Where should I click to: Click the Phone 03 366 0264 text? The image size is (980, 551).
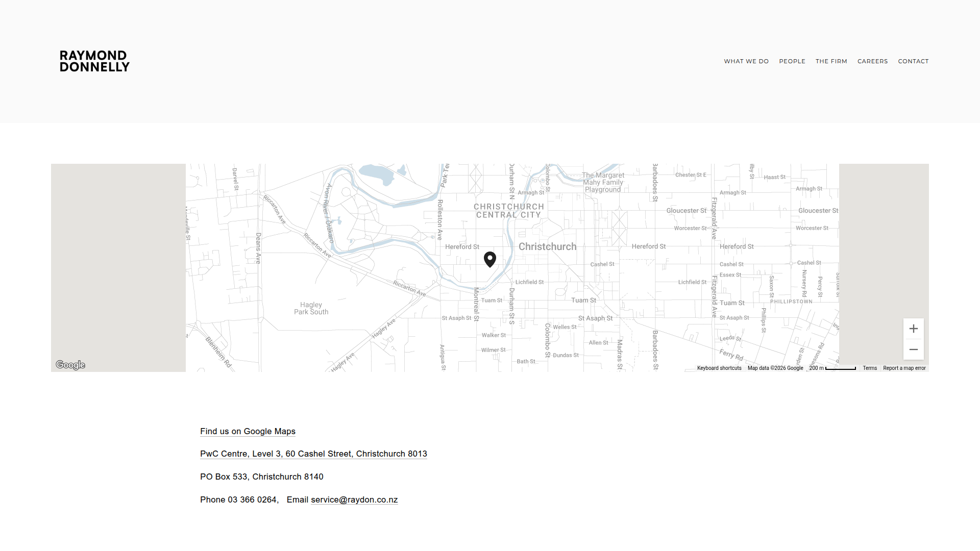click(x=238, y=499)
